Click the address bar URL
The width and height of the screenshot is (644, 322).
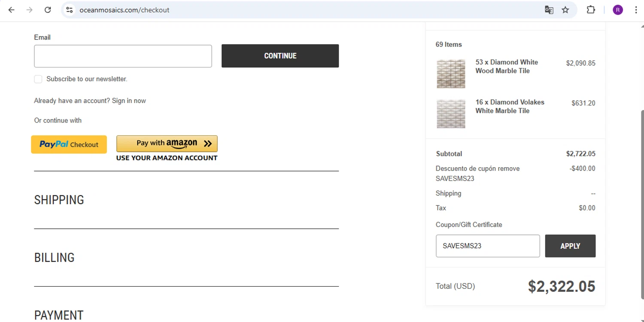[x=125, y=10]
